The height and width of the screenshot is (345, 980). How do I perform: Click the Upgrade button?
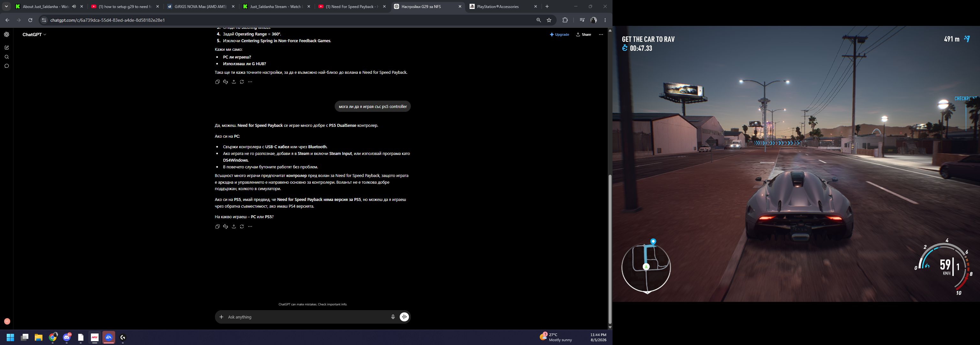pyautogui.click(x=560, y=34)
